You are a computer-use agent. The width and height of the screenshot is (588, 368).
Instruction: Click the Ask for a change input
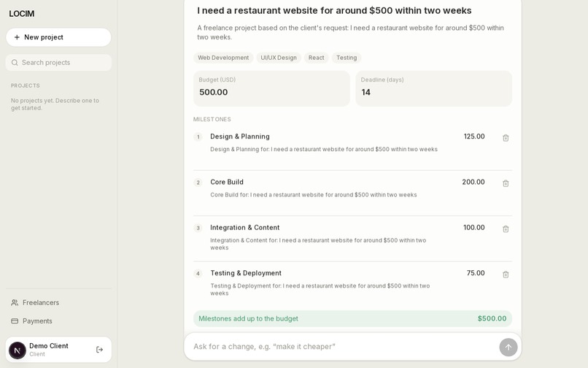click(343, 347)
